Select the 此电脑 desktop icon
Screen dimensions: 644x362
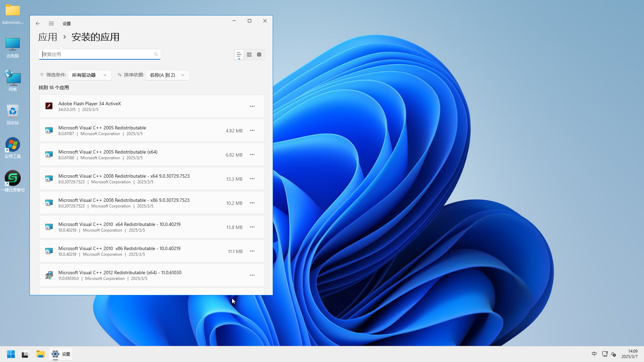pyautogui.click(x=13, y=48)
